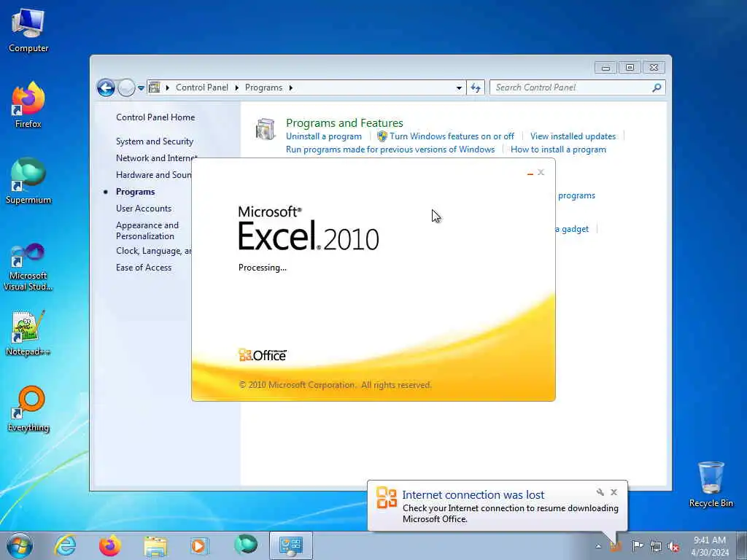The image size is (747, 560).
Task: Click How to install a program
Action: 558,149
